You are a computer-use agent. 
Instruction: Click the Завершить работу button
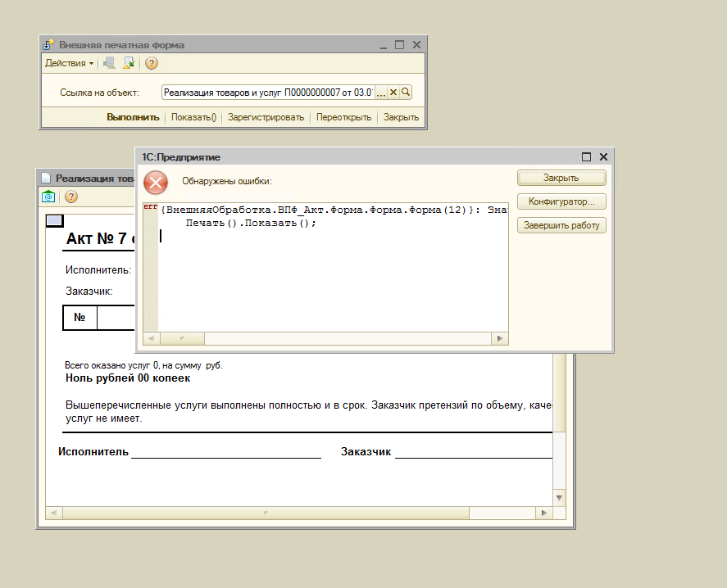(561, 225)
